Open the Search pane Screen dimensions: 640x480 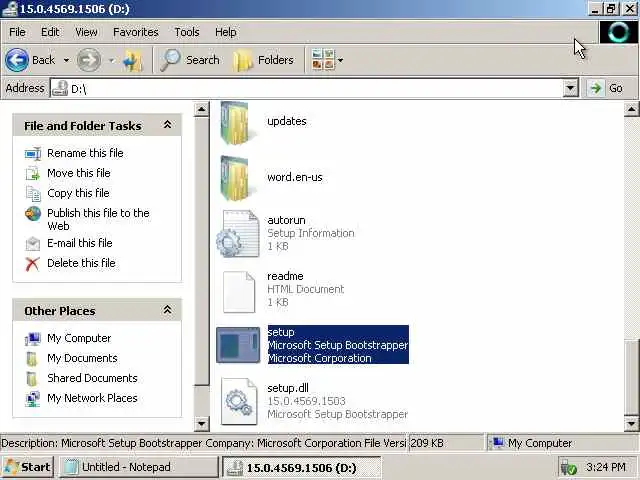tap(189, 60)
